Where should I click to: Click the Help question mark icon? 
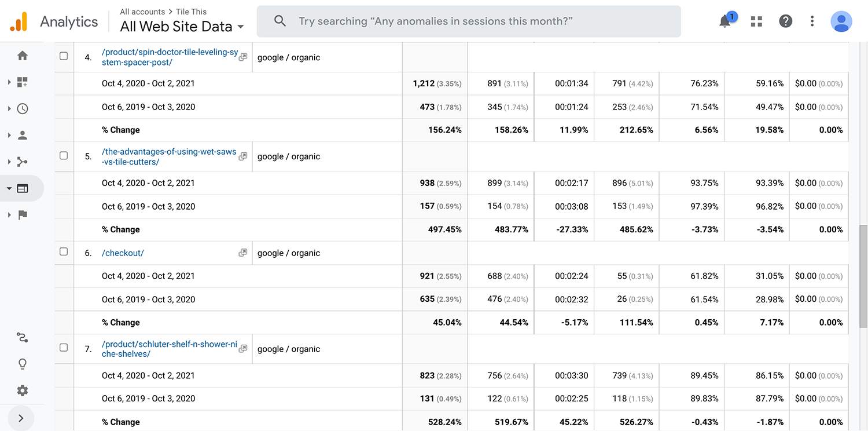pos(785,21)
